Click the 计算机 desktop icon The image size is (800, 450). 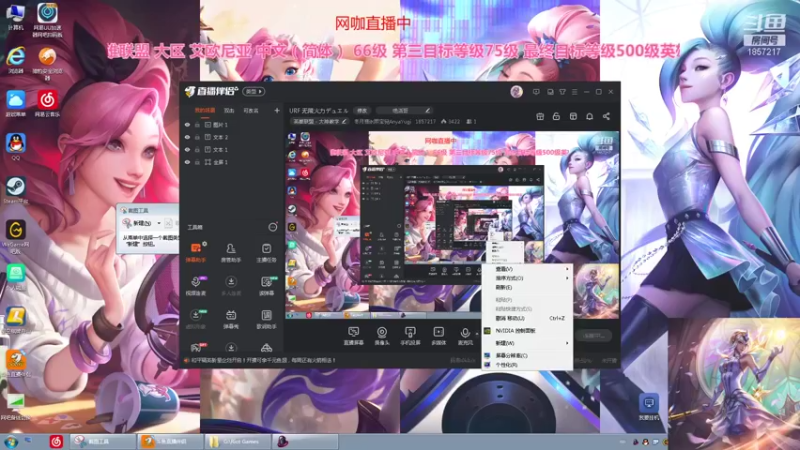pyautogui.click(x=16, y=16)
